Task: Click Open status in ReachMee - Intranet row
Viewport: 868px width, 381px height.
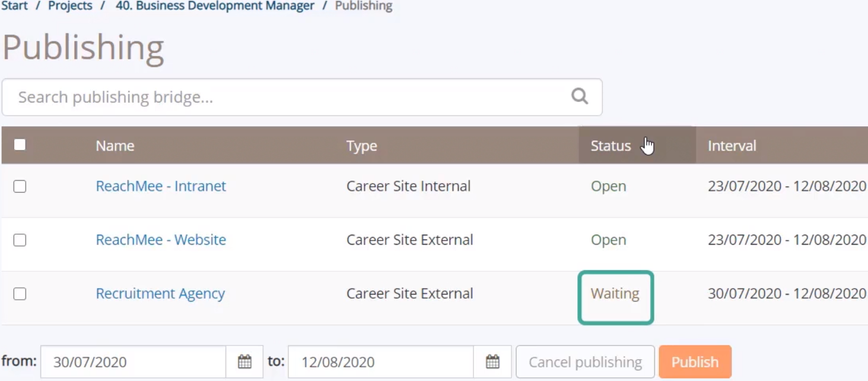Action: [x=608, y=186]
